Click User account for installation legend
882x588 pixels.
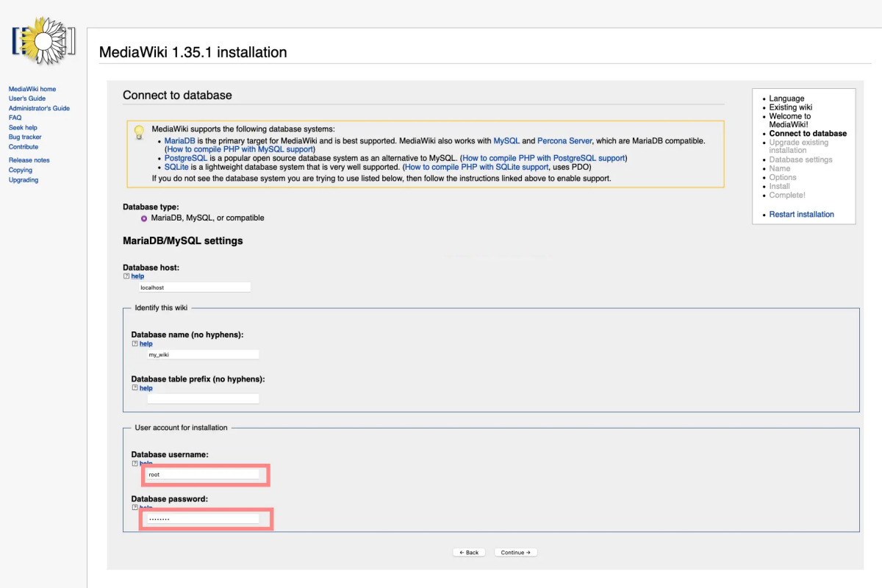click(181, 427)
